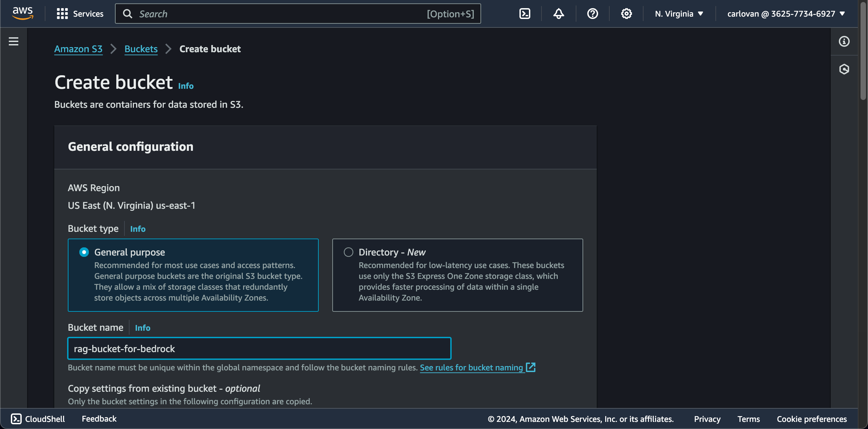The image size is (868, 429).
Task: Click the external link icon after bucket naming rules
Action: 531,367
